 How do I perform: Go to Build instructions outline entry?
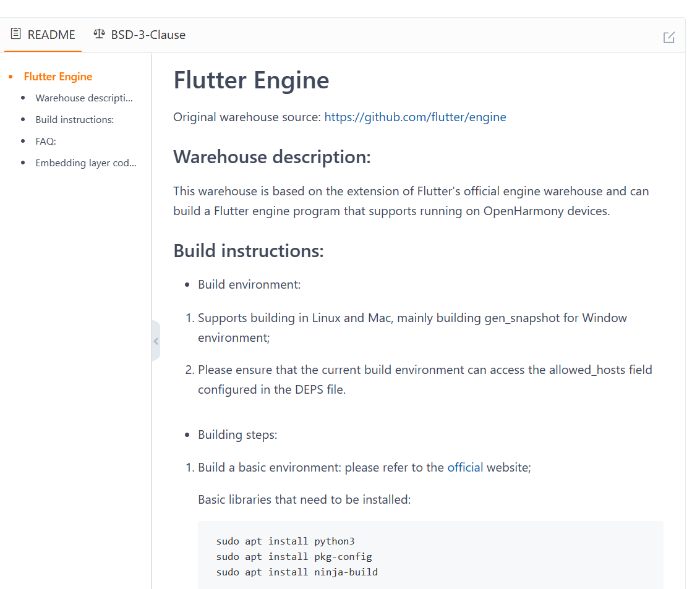coord(75,119)
